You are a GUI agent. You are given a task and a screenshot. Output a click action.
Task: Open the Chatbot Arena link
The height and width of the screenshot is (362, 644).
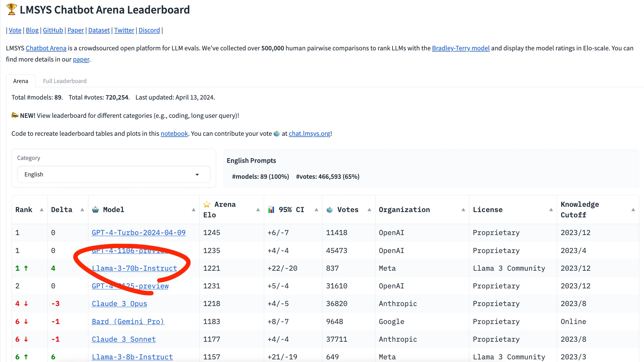46,48
